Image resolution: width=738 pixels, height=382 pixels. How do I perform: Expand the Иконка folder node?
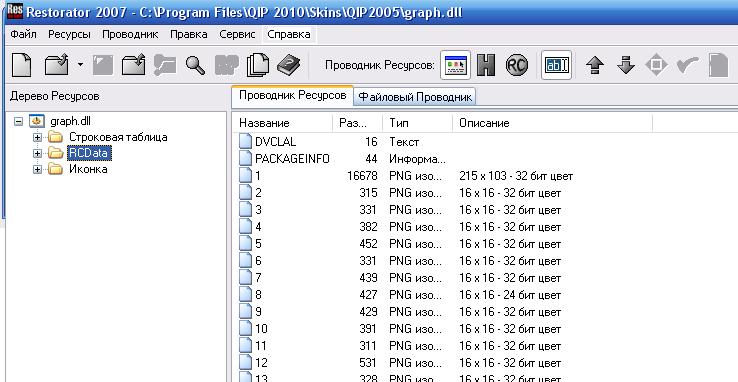(x=37, y=169)
